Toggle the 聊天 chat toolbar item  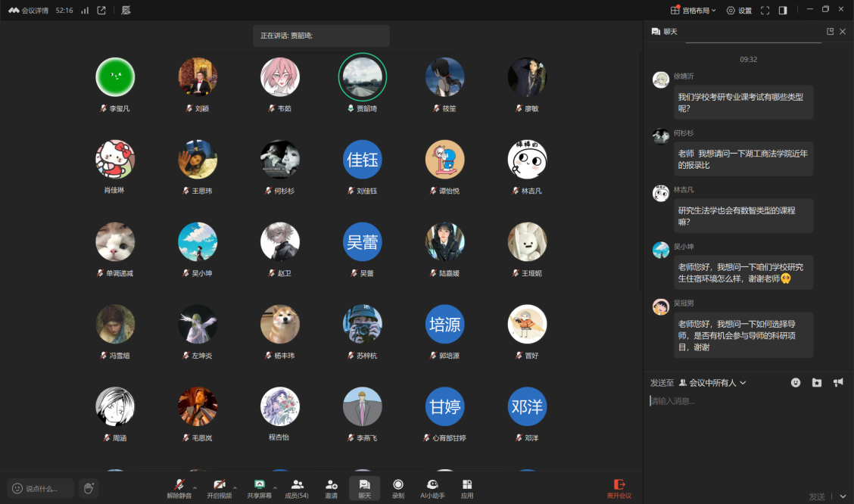[x=364, y=488]
